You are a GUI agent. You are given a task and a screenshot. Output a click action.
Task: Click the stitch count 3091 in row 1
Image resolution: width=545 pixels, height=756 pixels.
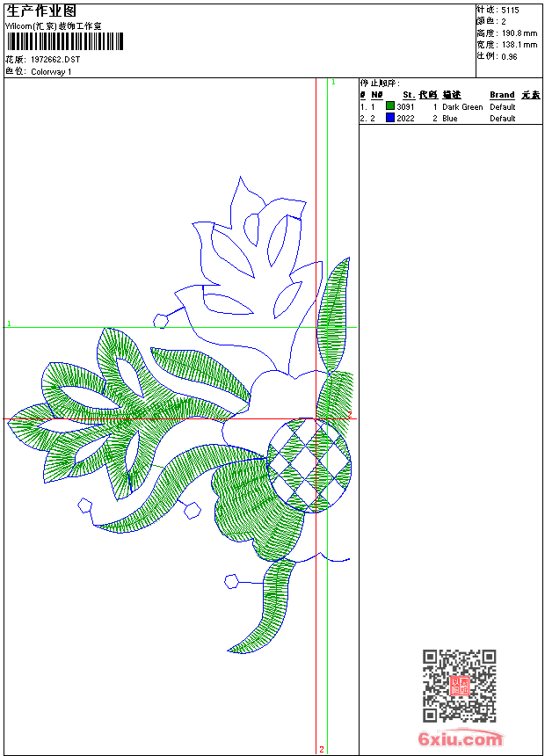(x=405, y=106)
